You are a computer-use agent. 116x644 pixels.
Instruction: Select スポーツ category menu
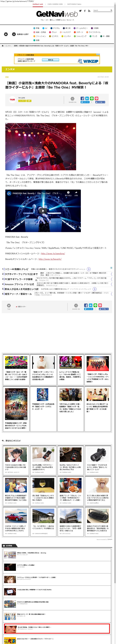[x=78, y=32]
